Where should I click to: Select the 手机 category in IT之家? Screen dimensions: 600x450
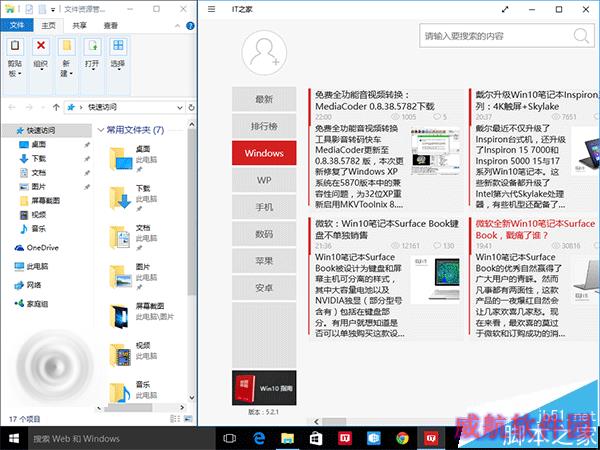(264, 207)
